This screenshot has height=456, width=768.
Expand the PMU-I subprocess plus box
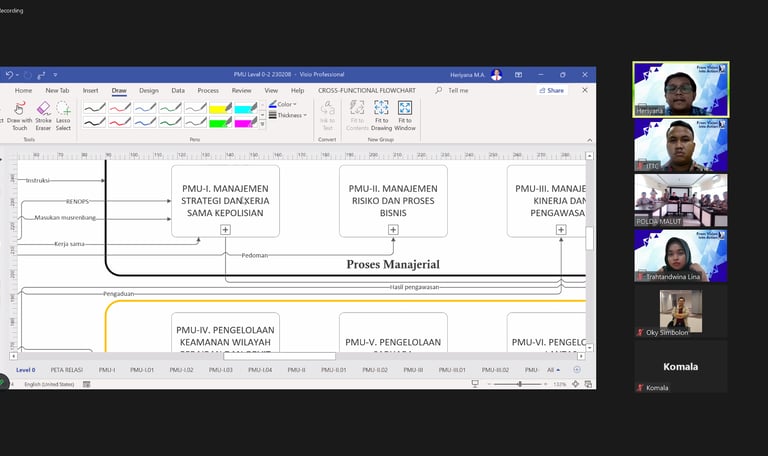(x=225, y=230)
